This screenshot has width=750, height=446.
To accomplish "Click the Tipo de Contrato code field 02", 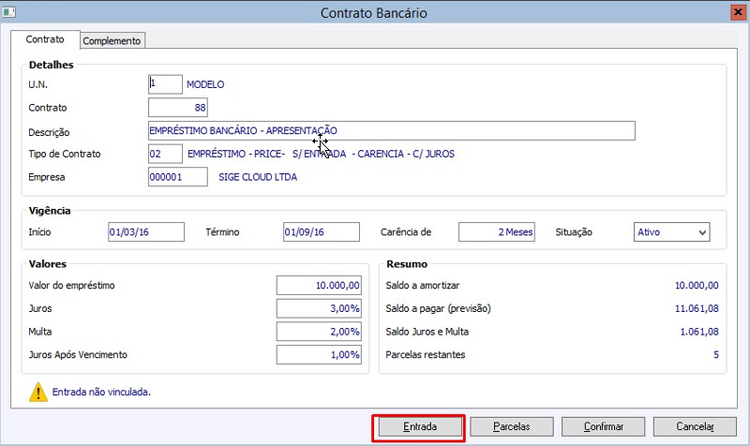I will (165, 154).
